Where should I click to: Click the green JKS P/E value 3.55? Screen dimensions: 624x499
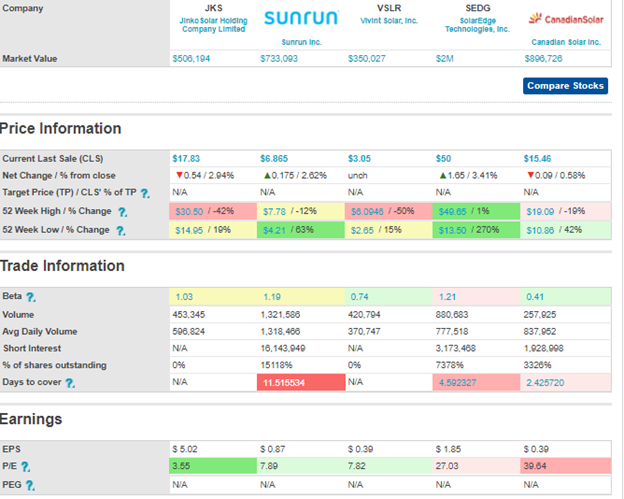pyautogui.click(x=212, y=467)
